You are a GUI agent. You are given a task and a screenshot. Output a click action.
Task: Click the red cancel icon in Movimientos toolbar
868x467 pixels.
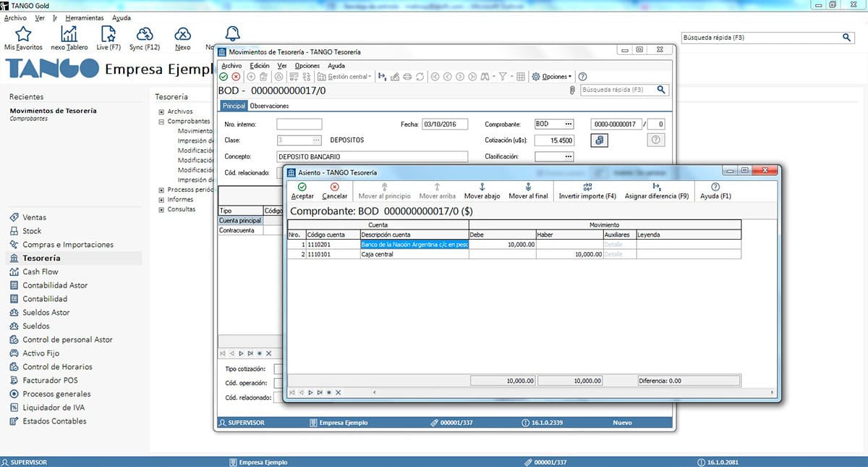tap(236, 77)
